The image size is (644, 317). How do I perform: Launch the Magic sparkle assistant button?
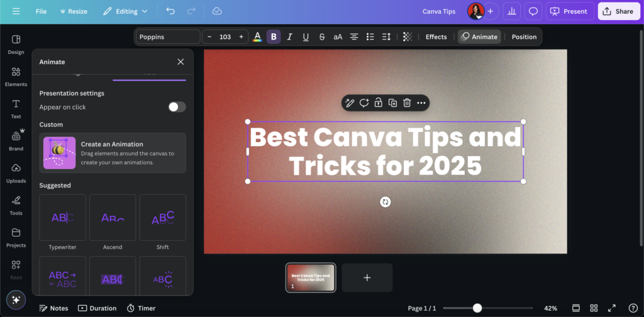coord(16,300)
